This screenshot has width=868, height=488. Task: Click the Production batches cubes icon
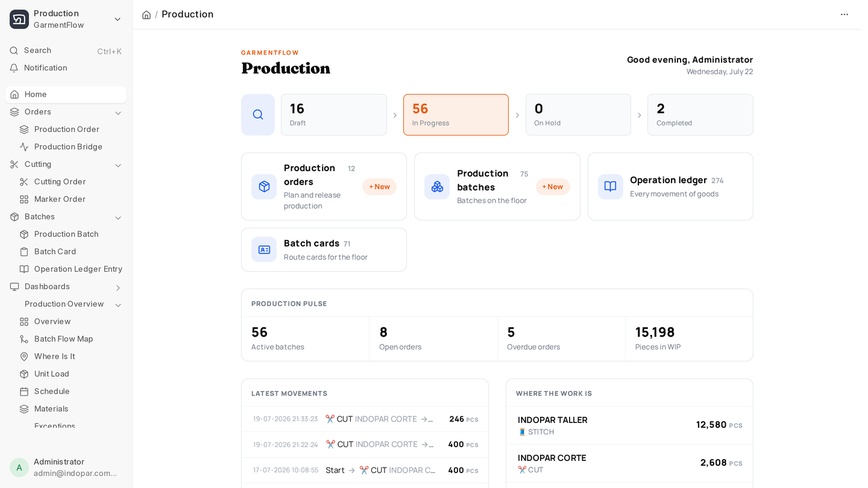pyautogui.click(x=437, y=187)
